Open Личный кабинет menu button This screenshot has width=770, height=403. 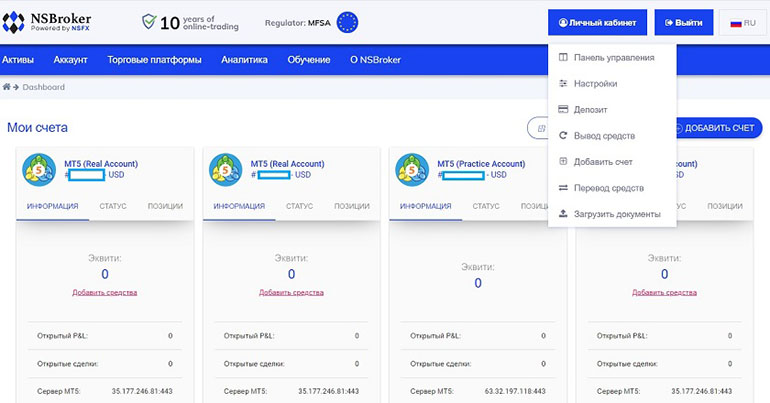click(x=597, y=23)
